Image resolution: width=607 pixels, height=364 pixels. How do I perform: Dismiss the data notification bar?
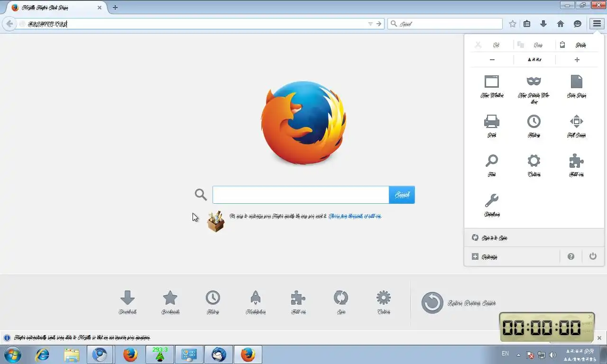point(599,338)
